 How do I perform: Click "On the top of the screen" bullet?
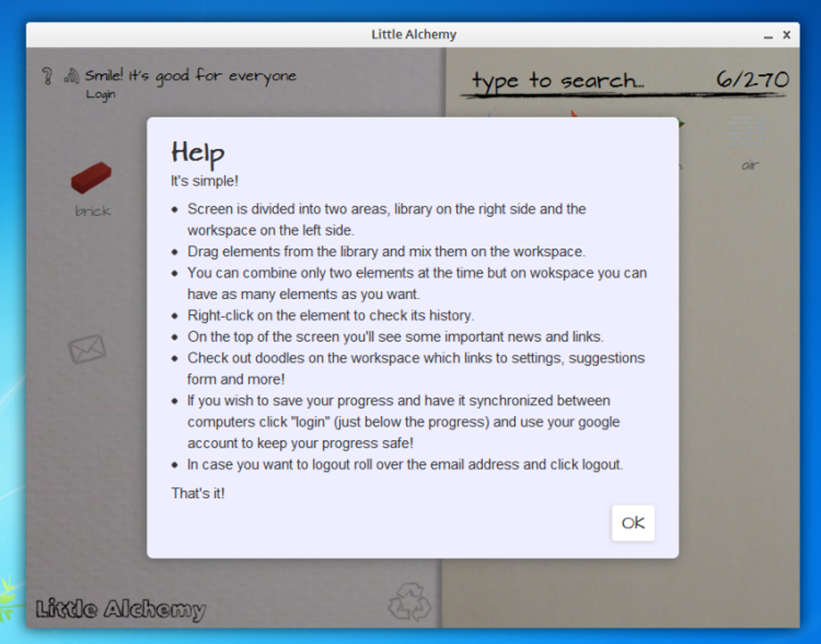[395, 336]
